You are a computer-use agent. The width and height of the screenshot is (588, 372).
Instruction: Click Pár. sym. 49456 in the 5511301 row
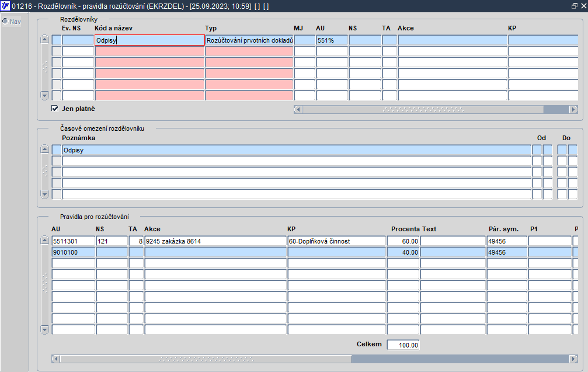(x=507, y=241)
